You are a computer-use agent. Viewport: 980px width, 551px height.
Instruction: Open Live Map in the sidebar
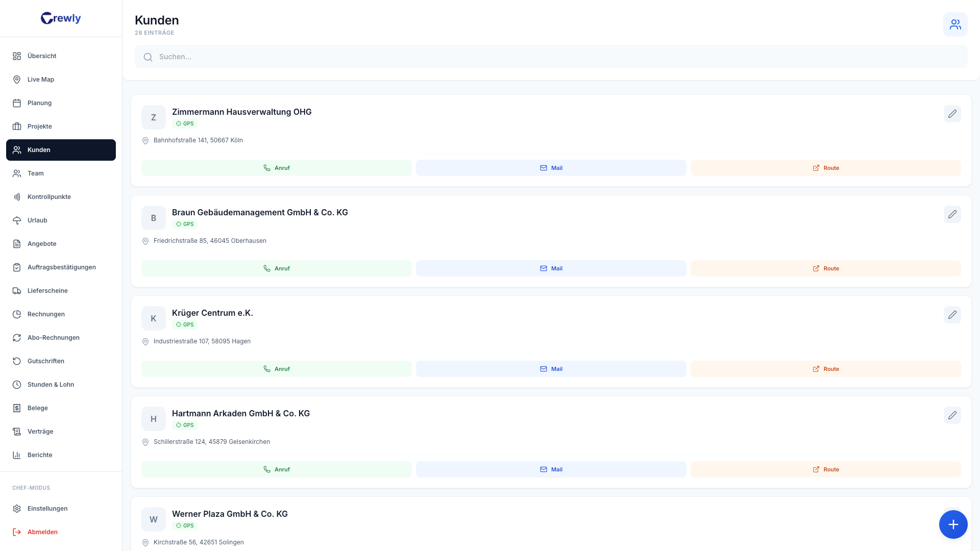click(41, 80)
